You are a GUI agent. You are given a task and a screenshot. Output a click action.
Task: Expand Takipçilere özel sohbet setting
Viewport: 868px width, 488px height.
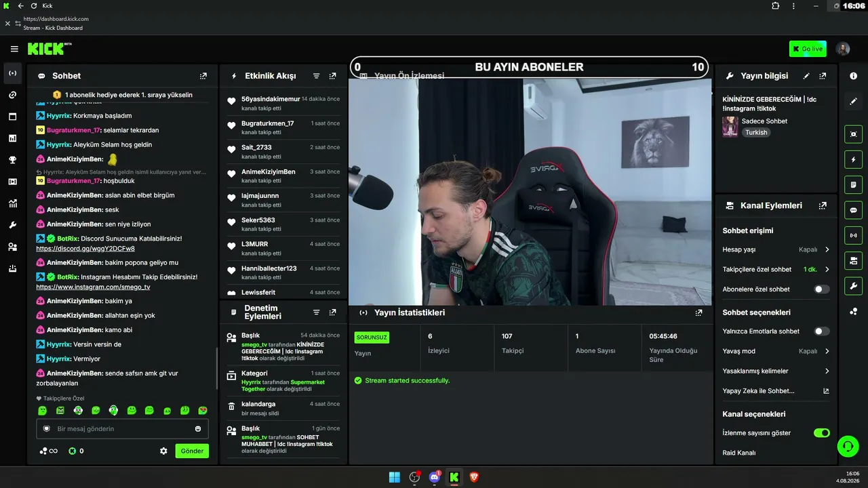pyautogui.click(x=776, y=269)
